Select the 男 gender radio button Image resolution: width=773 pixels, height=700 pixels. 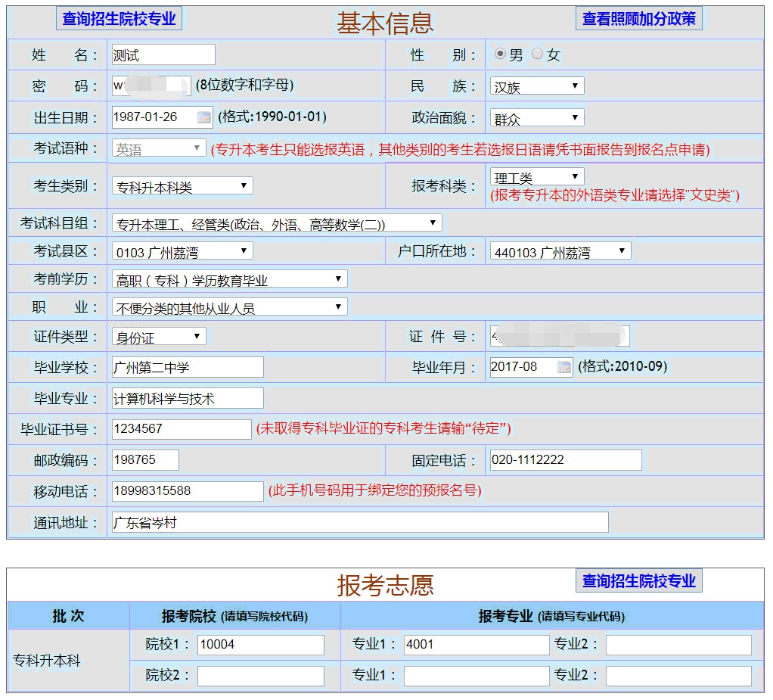[x=500, y=54]
